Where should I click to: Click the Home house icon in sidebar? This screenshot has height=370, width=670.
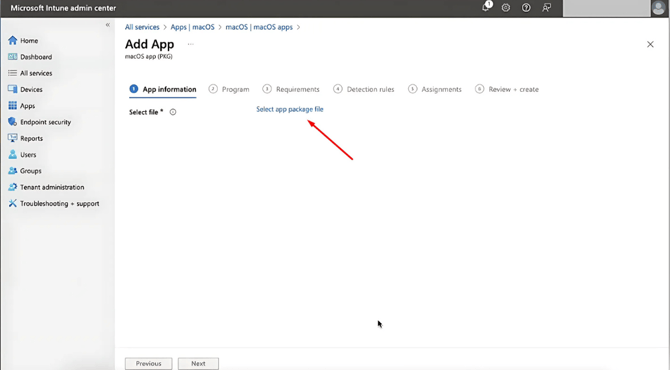coord(12,40)
